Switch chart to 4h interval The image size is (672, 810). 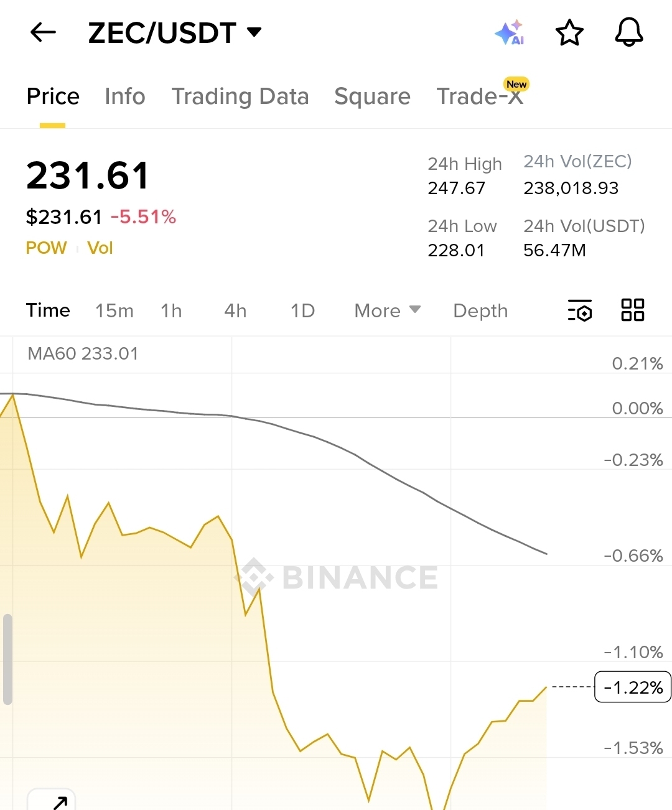click(235, 310)
